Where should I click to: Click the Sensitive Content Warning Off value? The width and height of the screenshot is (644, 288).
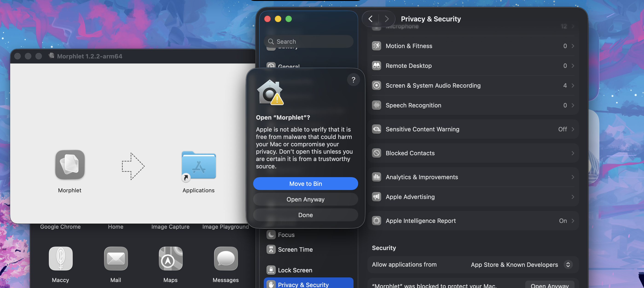[x=563, y=129]
